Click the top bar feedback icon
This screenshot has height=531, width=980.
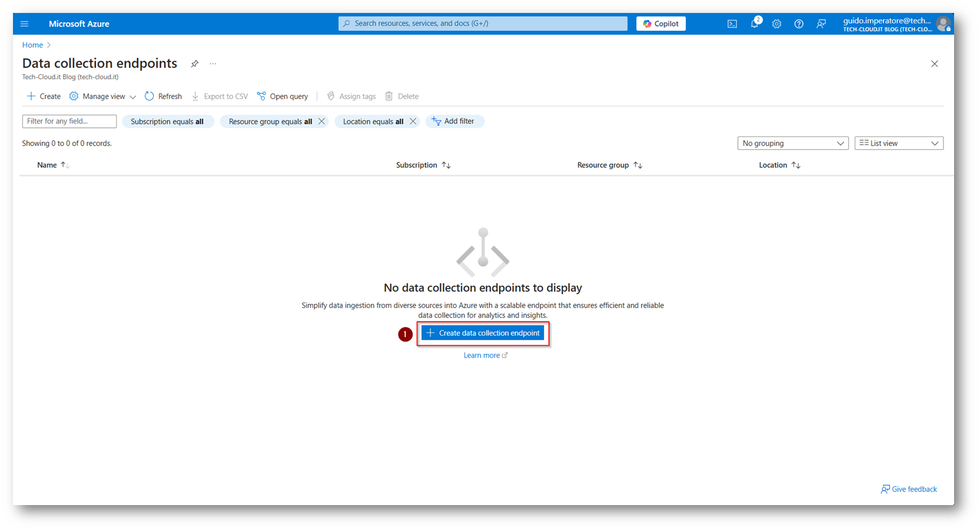coord(821,24)
